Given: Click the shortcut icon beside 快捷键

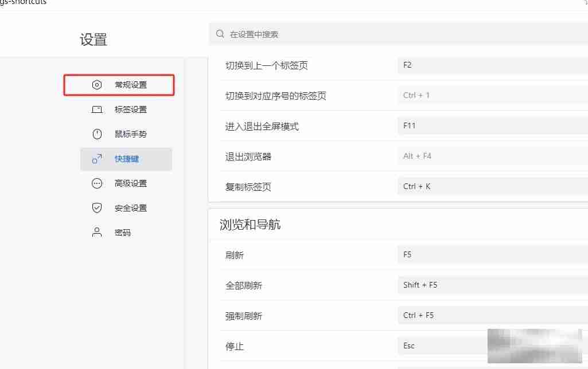Looking at the screenshot, I should click(x=97, y=159).
